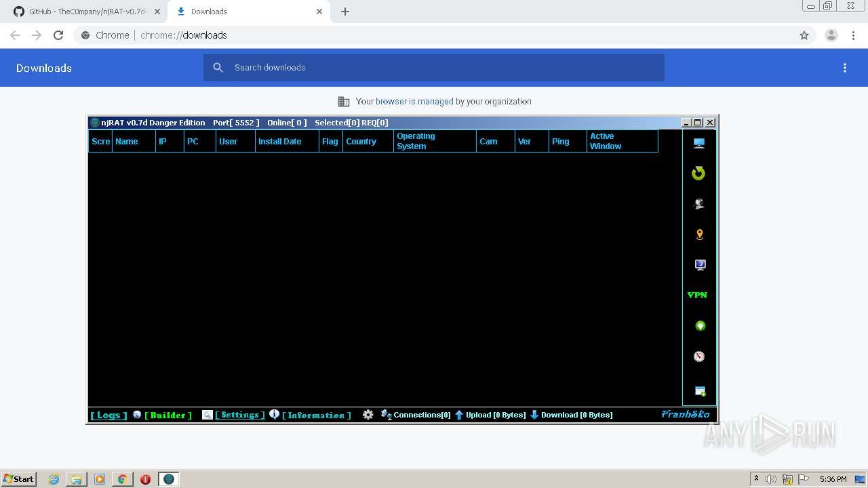
Task: Open Chrome's three-dot menu in address bar
Action: [854, 35]
